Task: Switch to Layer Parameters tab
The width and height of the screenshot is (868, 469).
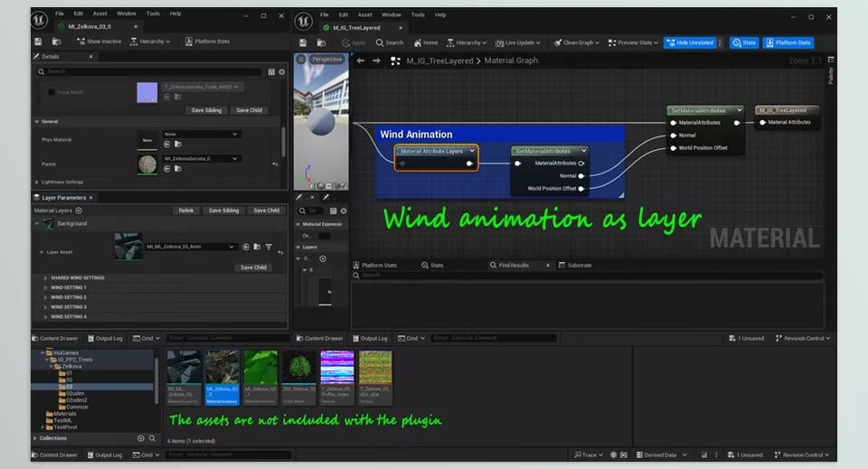Action: [63, 197]
